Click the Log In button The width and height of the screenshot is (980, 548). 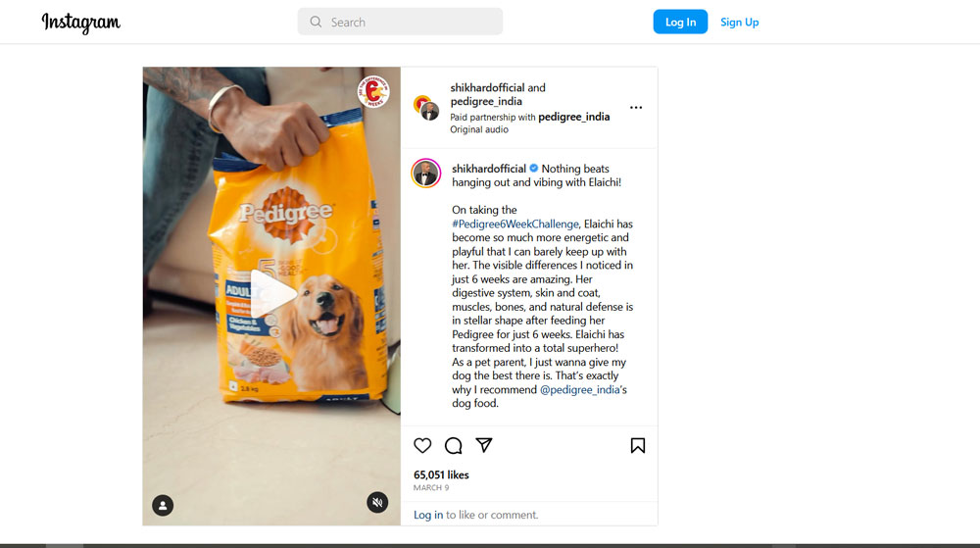[680, 22]
